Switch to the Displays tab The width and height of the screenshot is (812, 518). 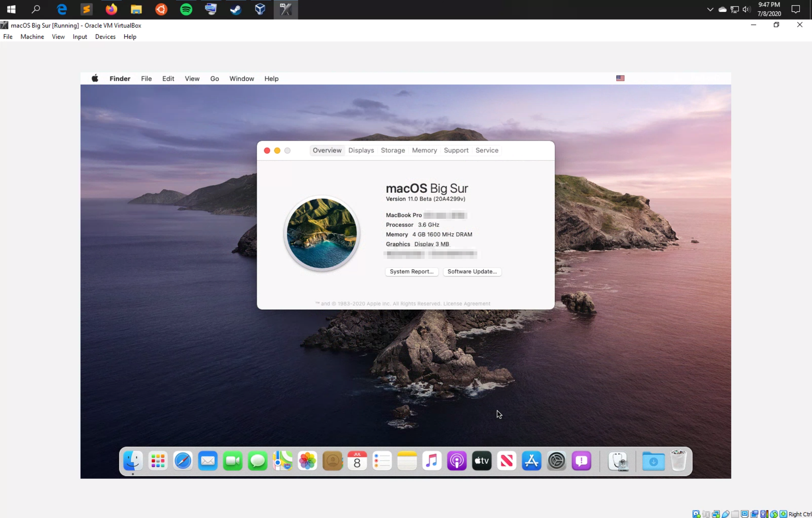(361, 150)
